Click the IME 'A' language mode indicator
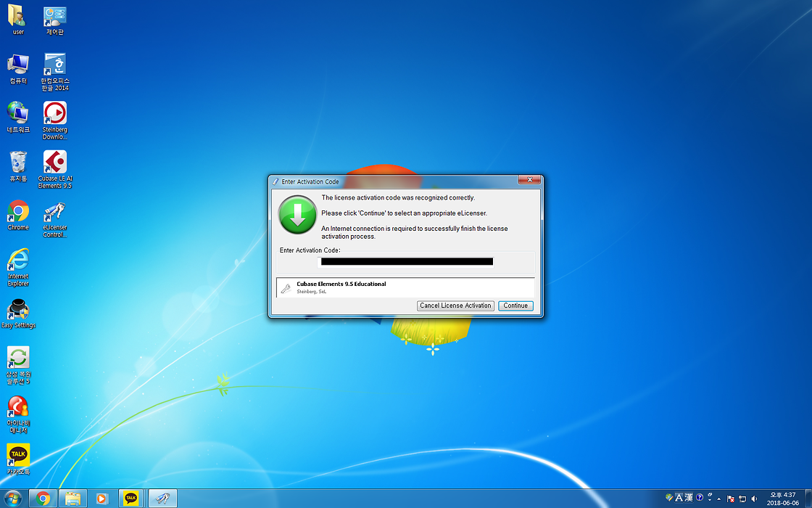The height and width of the screenshot is (508, 812). 679,498
